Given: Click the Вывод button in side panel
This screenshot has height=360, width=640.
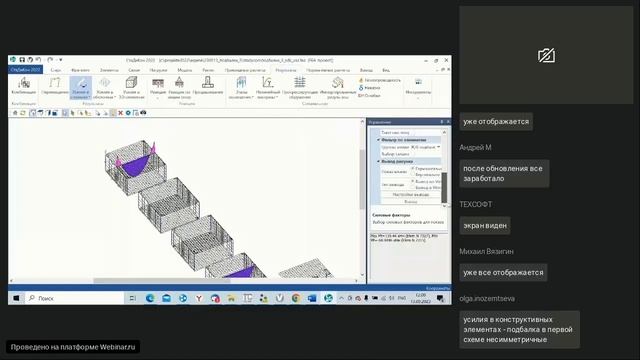Looking at the screenshot, I should pyautogui.click(x=411, y=202).
